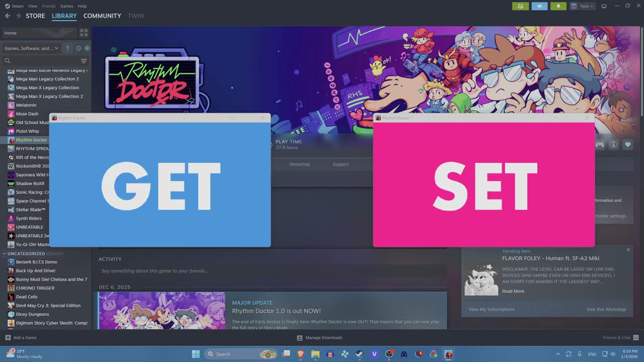Click the UNBEATABLE game icon
Viewport: 644px width, 362px height.
coord(11,227)
